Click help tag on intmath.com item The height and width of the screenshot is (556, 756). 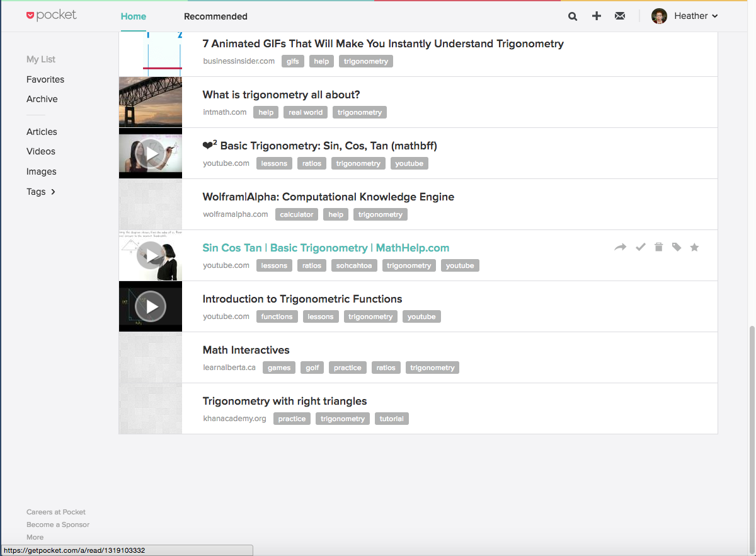coord(266,112)
